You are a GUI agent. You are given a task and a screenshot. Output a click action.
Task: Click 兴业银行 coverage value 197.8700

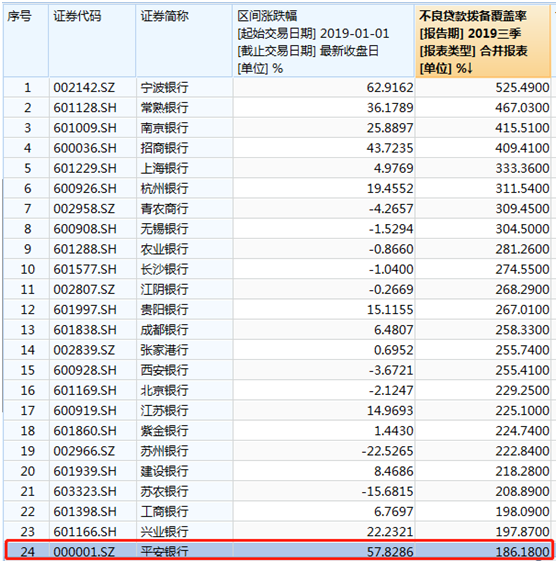tap(522, 531)
